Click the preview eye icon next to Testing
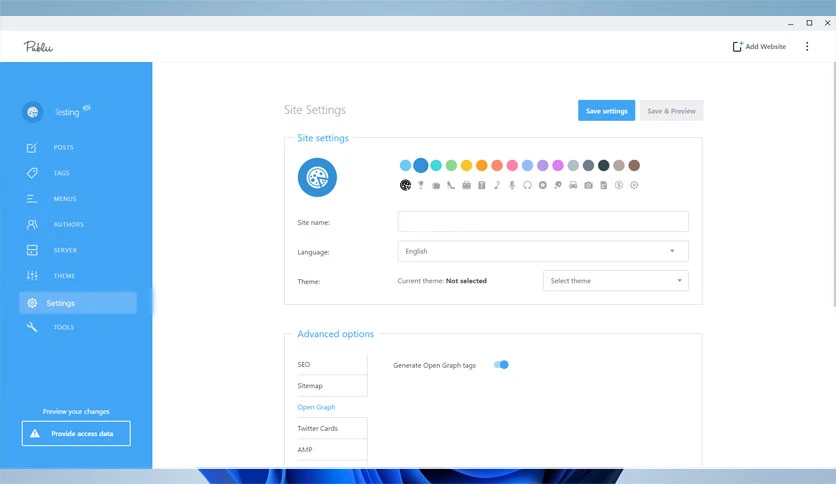The width and height of the screenshot is (836, 484). coord(86,108)
